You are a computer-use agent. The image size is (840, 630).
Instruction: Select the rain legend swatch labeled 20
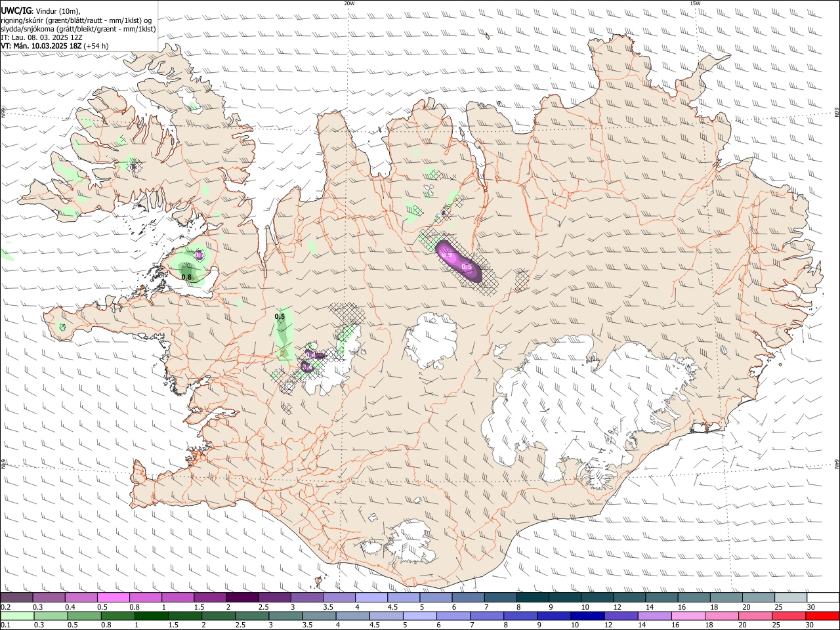click(754, 616)
